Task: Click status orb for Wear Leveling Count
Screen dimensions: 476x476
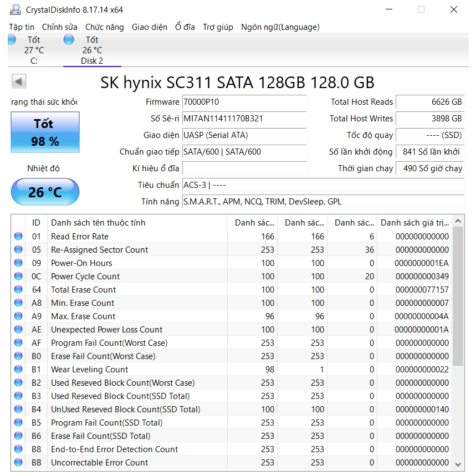Action: (18, 370)
